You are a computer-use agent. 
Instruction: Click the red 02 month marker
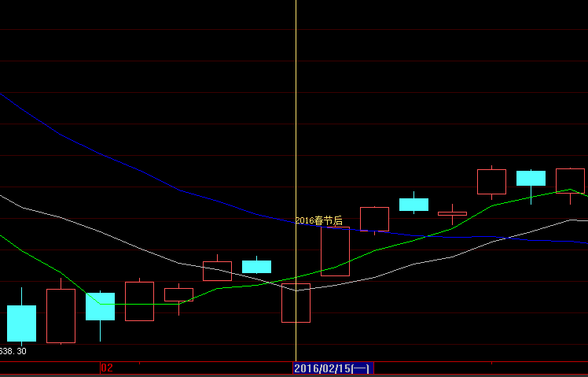point(107,368)
